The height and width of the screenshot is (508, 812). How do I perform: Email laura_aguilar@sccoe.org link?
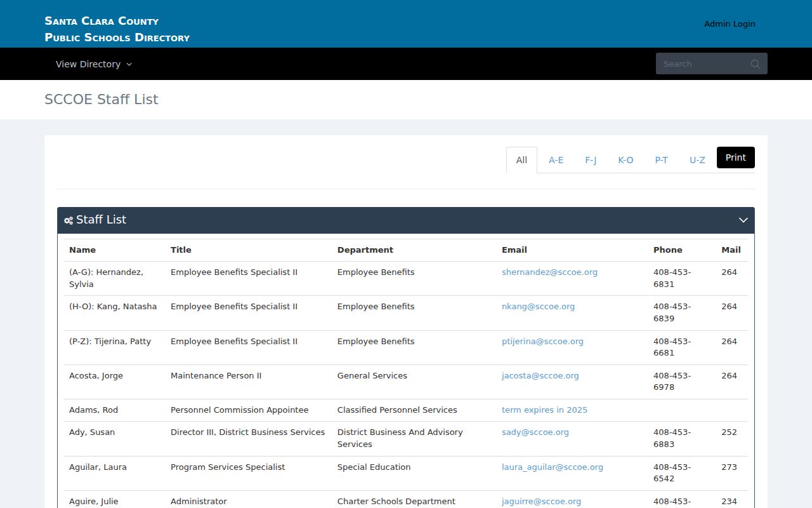553,467
